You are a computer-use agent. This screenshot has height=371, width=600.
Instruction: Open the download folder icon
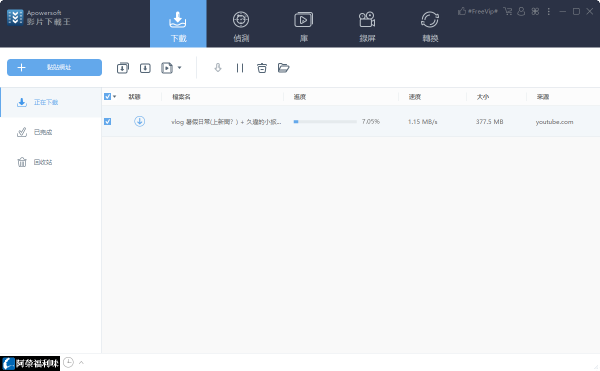click(284, 68)
